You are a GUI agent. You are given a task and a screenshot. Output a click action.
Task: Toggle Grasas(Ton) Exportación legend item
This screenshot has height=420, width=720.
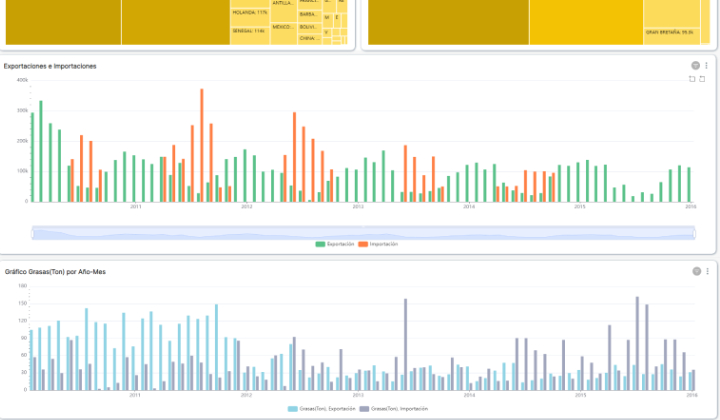tap(318, 409)
